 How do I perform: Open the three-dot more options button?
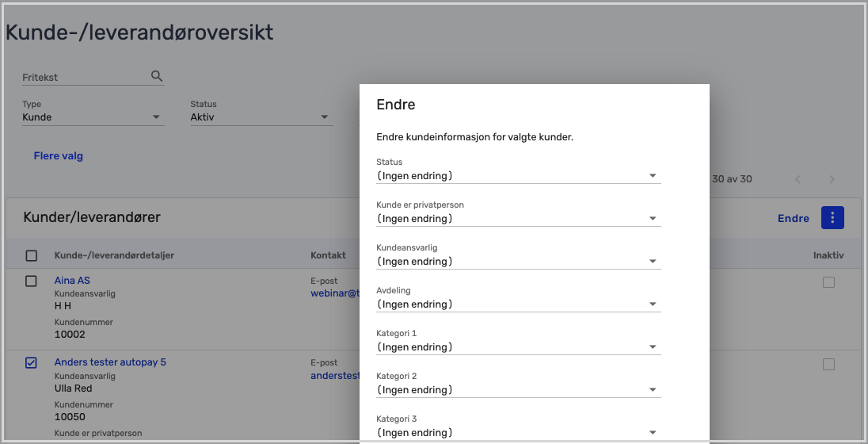coord(832,218)
